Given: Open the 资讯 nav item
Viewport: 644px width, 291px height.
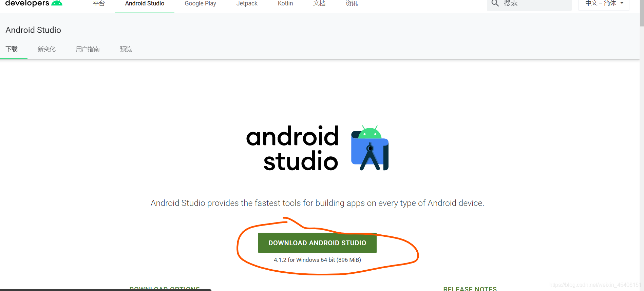Looking at the screenshot, I should [352, 3].
